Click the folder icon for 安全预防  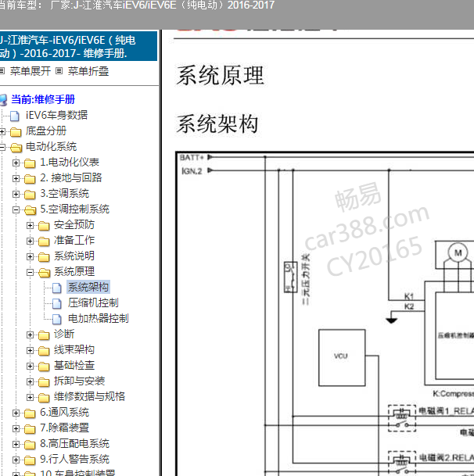(x=44, y=226)
